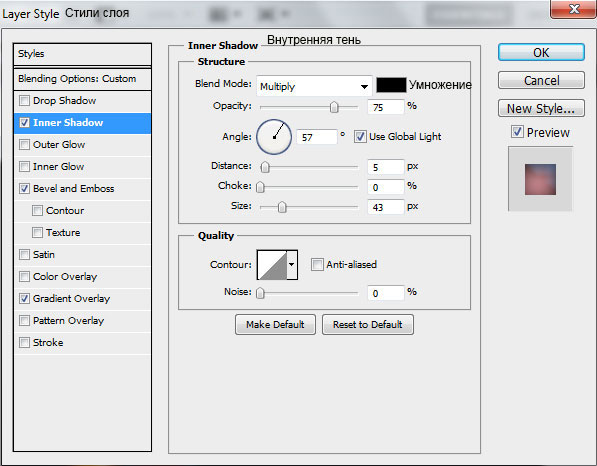Click the Noise percentage field
Image resolution: width=597 pixels, height=466 pixels.
[x=385, y=293]
